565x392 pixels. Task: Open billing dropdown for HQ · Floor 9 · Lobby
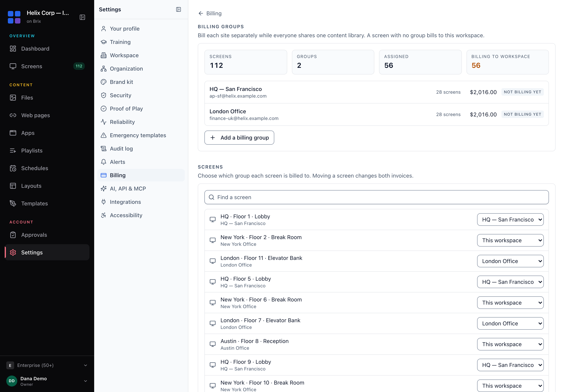(x=510, y=365)
